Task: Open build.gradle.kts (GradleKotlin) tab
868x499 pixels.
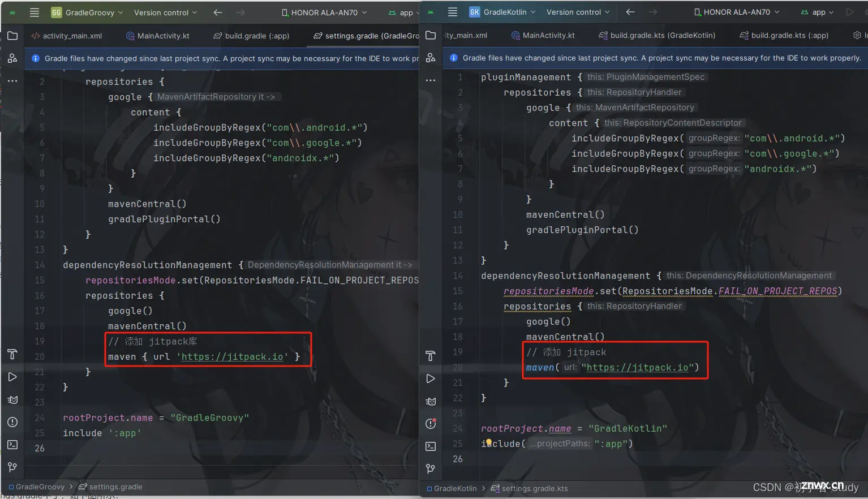Action: point(657,35)
